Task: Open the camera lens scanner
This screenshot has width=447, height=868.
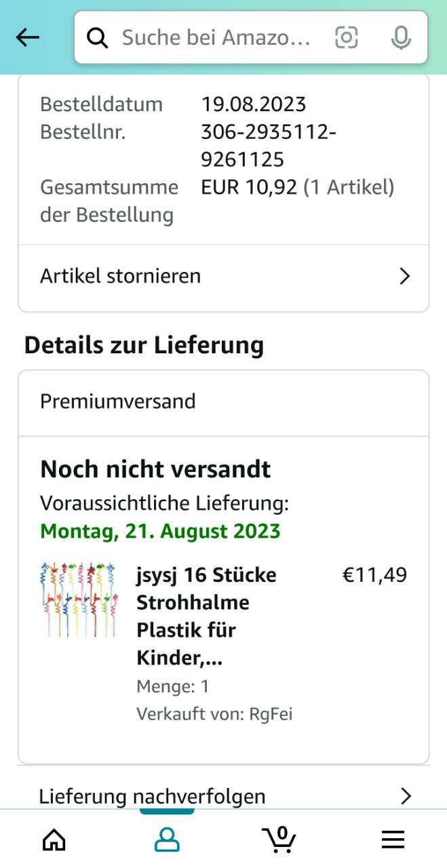Action: (x=346, y=38)
